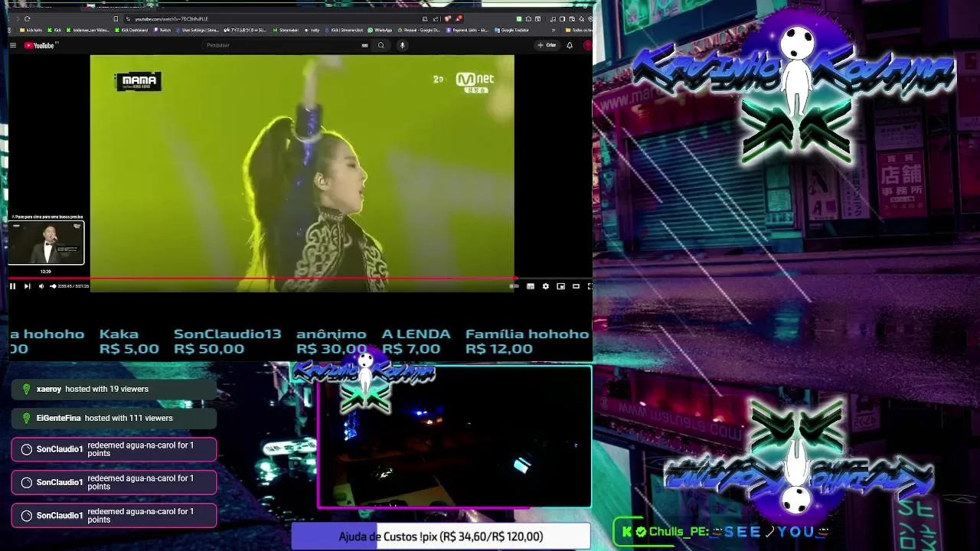Click donor 'A LENDA R$ 7,00' in ticker
The image size is (980, 551).
click(x=416, y=341)
